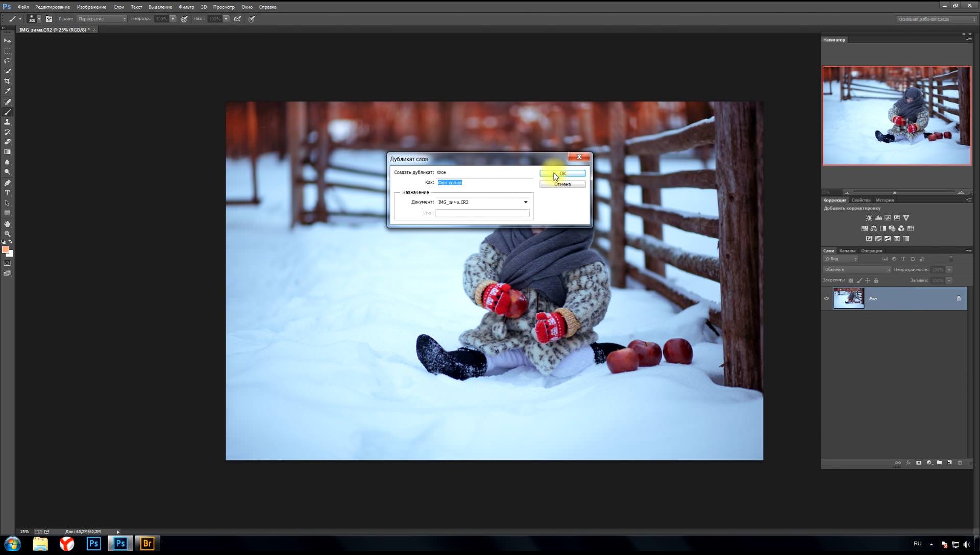Screen dimensions: 980x555
Task: Switch to the Каналы tab
Action: (847, 250)
